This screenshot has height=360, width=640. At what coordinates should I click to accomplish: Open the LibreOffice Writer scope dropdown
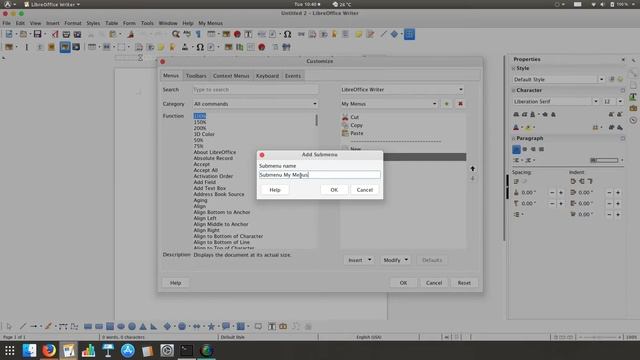[402, 89]
